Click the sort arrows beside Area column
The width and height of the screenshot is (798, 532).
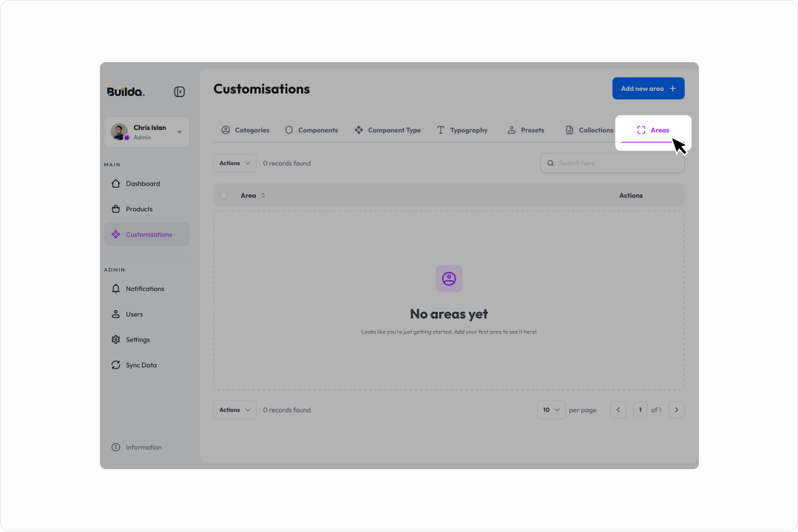pos(263,195)
